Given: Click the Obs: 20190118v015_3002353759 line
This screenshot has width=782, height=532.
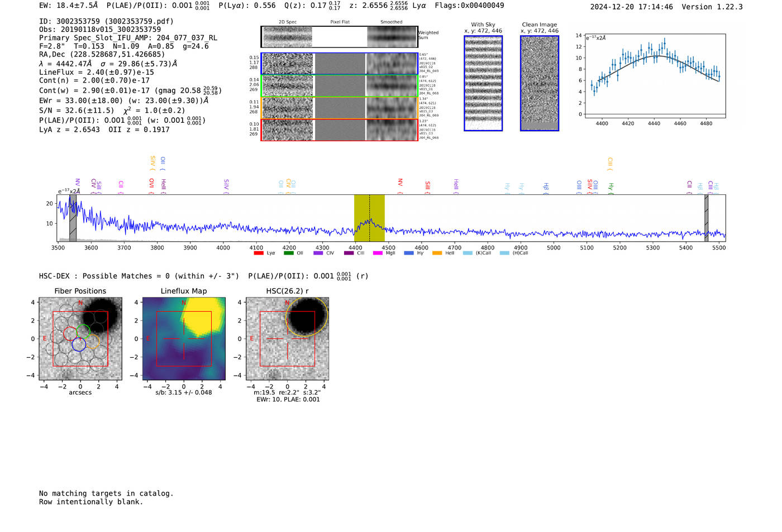Looking at the screenshot, I should click(100, 30).
